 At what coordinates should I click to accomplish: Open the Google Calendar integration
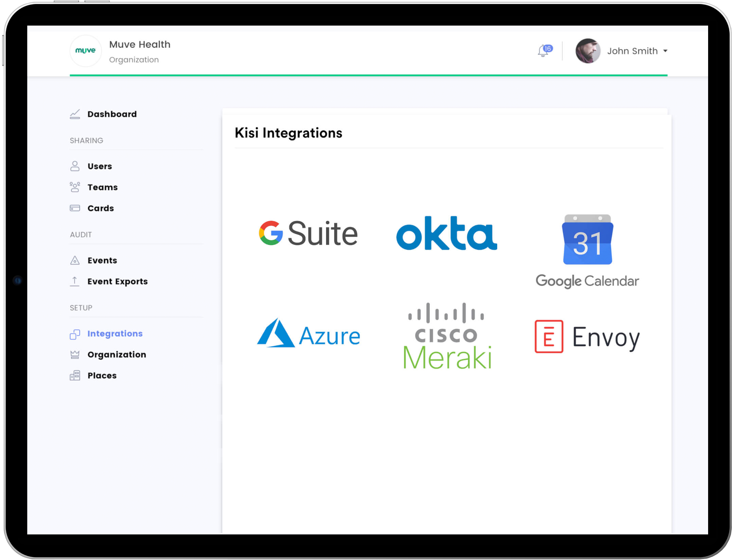pyautogui.click(x=587, y=251)
